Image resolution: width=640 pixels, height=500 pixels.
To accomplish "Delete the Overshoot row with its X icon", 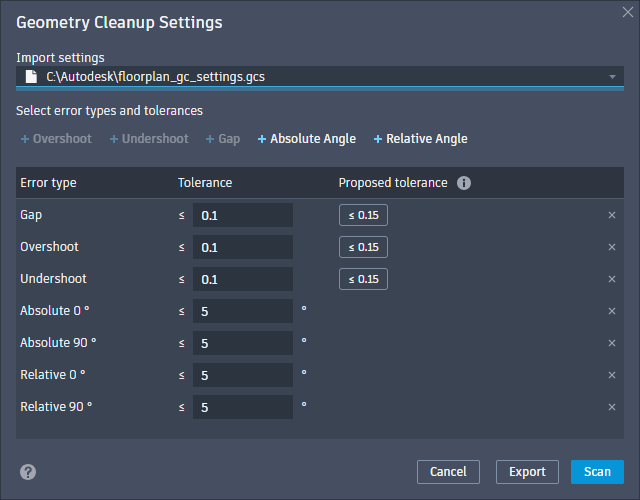I will coord(612,247).
